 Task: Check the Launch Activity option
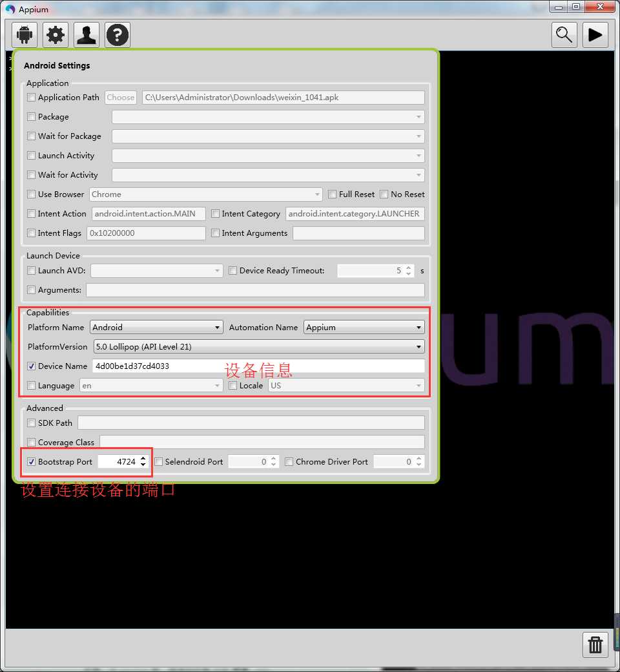[x=31, y=155]
